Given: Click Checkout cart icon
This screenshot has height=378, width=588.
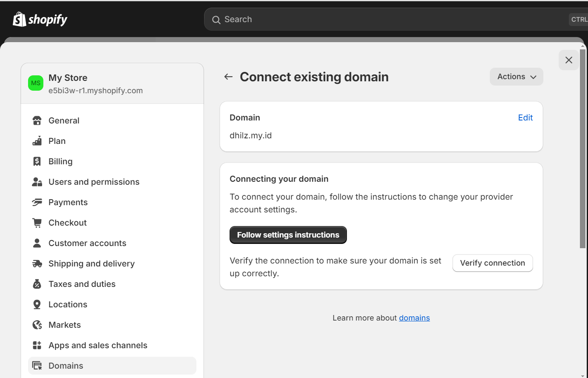Looking at the screenshot, I should coord(37,223).
